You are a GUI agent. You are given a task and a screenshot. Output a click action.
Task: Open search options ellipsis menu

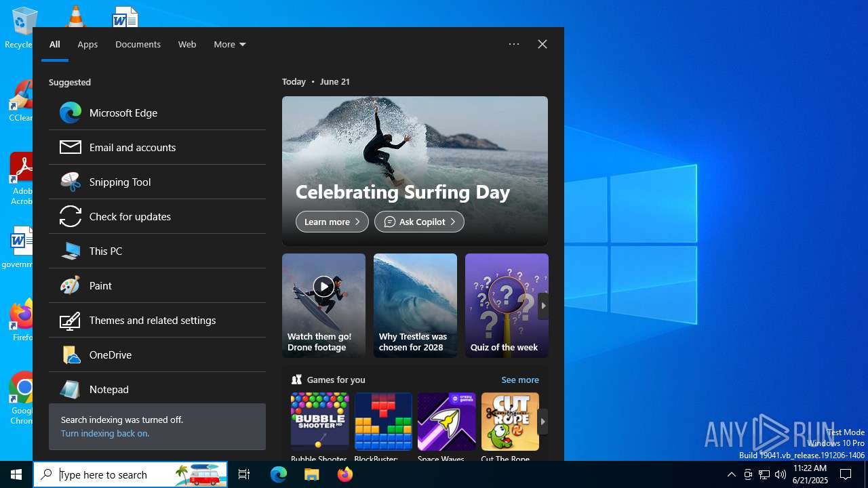[x=514, y=44]
